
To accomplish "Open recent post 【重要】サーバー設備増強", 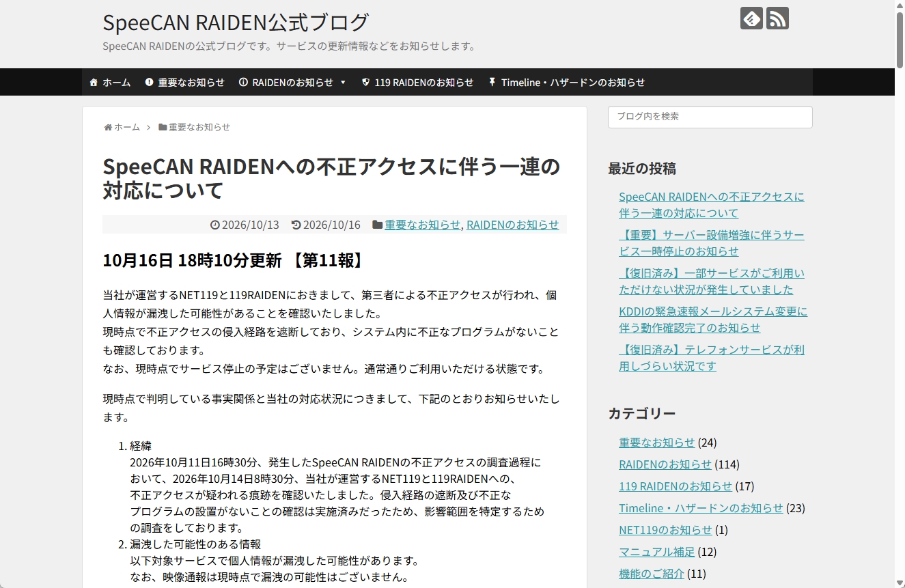I will [x=712, y=243].
